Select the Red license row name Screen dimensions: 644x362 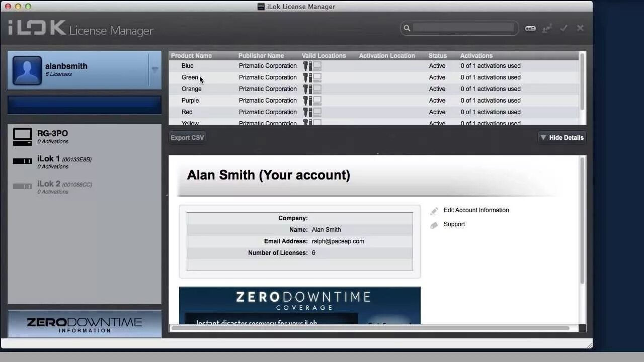(x=187, y=112)
